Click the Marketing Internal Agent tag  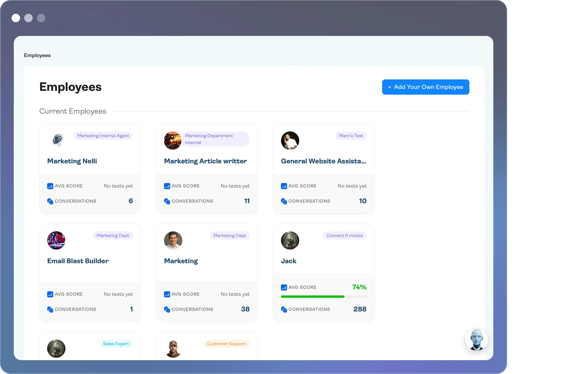pyautogui.click(x=103, y=135)
